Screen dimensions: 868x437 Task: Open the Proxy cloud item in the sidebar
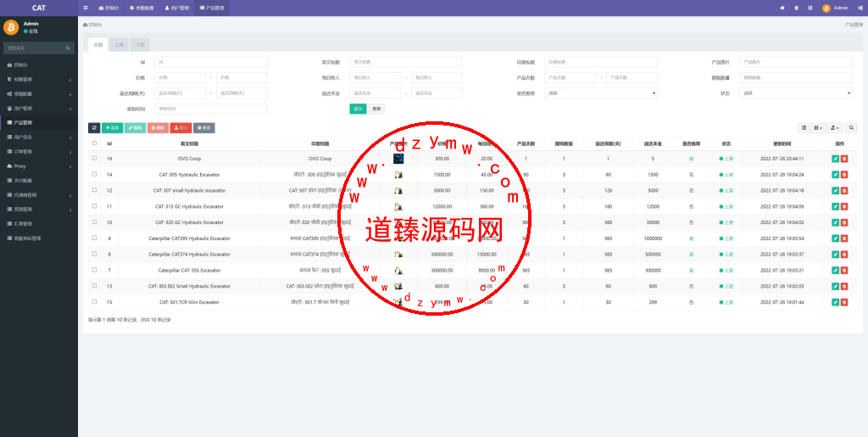point(39,165)
